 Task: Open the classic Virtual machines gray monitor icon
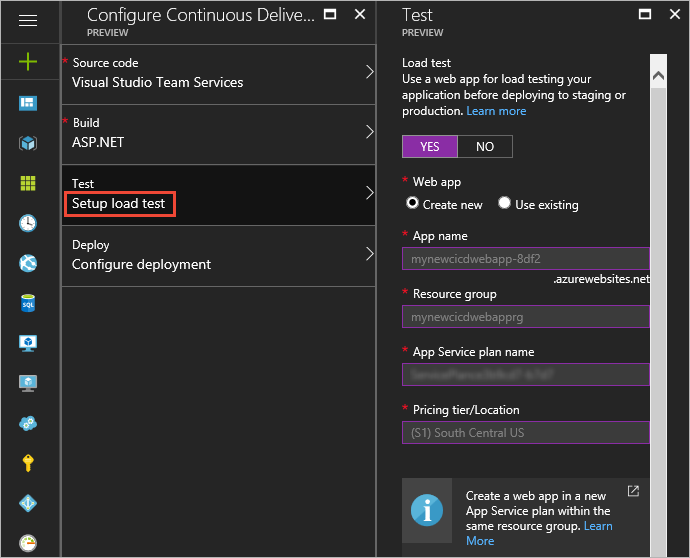tap(28, 383)
